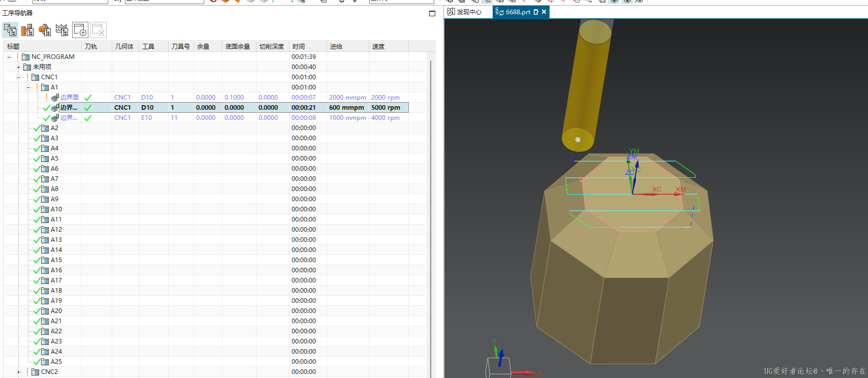Click the add window plus icon
Screen dimensions: 868x378
80,30
